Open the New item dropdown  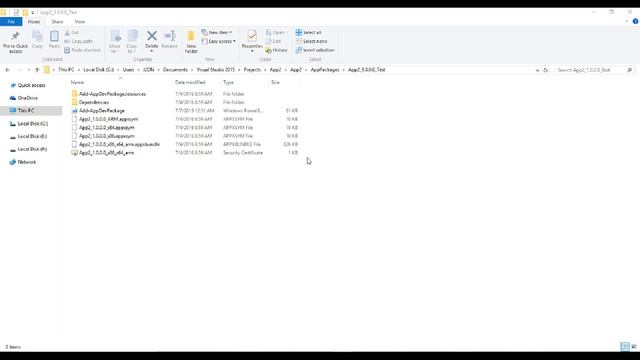click(x=217, y=33)
